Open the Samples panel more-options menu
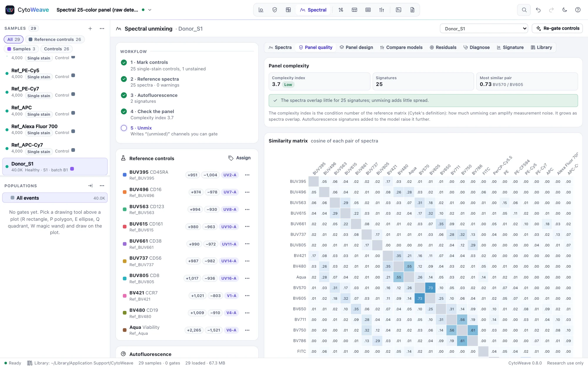Image resolution: width=588 pixels, height=368 pixels. pos(102,29)
